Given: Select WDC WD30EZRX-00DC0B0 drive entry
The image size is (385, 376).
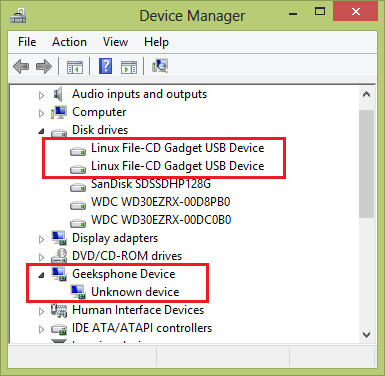Looking at the screenshot, I should tap(161, 220).
